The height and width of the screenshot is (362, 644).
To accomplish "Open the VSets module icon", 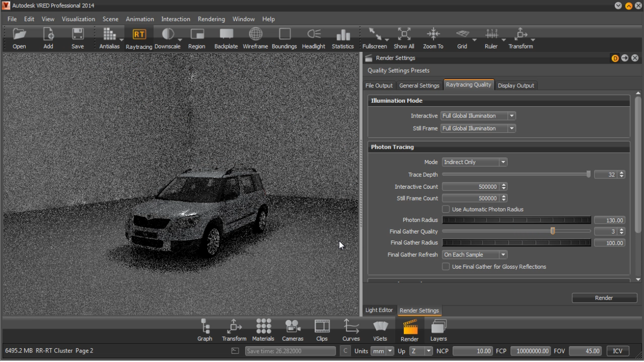I will (x=380, y=330).
